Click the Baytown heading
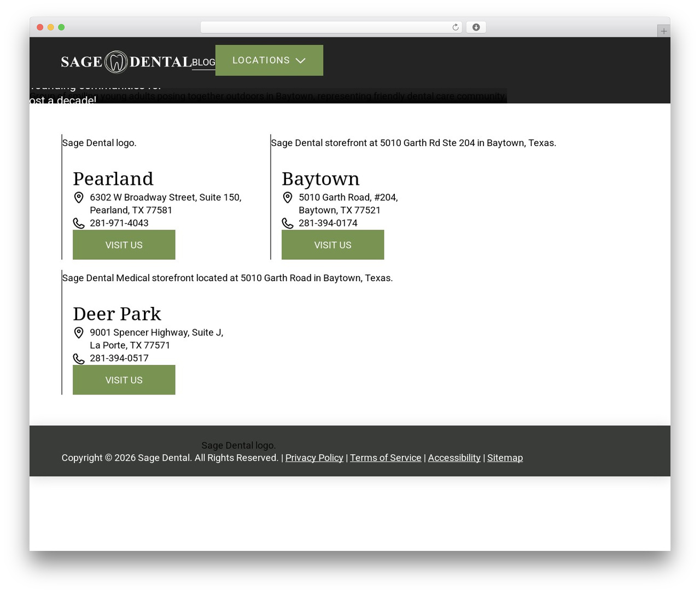The image size is (700, 593). tap(320, 179)
